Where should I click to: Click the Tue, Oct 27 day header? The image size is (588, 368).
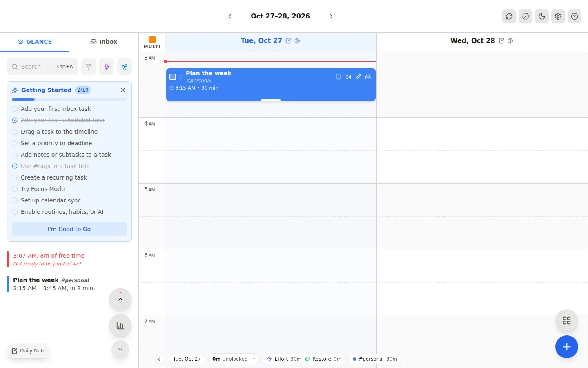click(261, 41)
